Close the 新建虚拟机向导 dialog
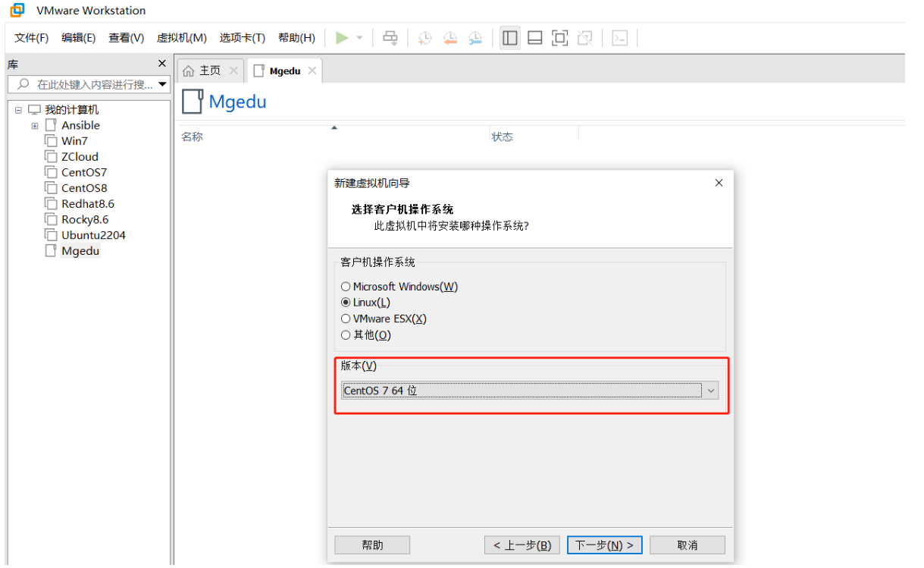This screenshot has height=568, width=924. tap(719, 183)
